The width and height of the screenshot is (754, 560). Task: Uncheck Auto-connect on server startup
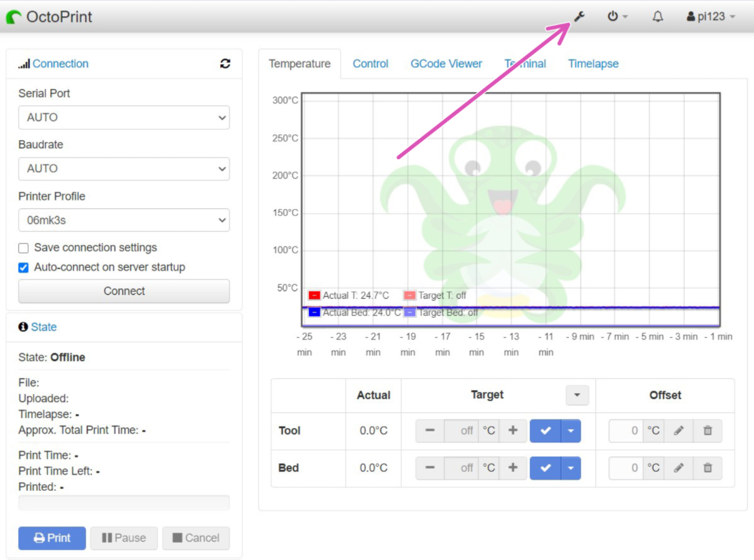[x=24, y=268]
